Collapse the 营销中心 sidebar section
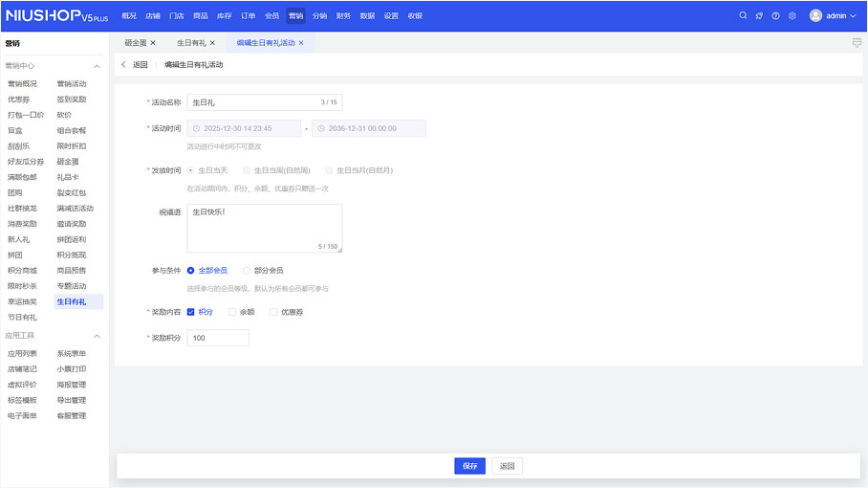This screenshot has height=488, width=868. (96, 66)
